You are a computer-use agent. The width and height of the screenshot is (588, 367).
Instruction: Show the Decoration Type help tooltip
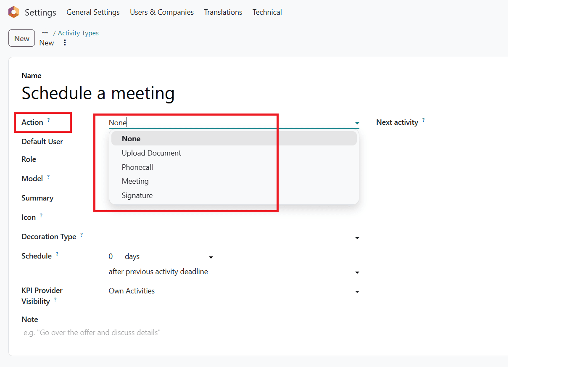(x=82, y=235)
